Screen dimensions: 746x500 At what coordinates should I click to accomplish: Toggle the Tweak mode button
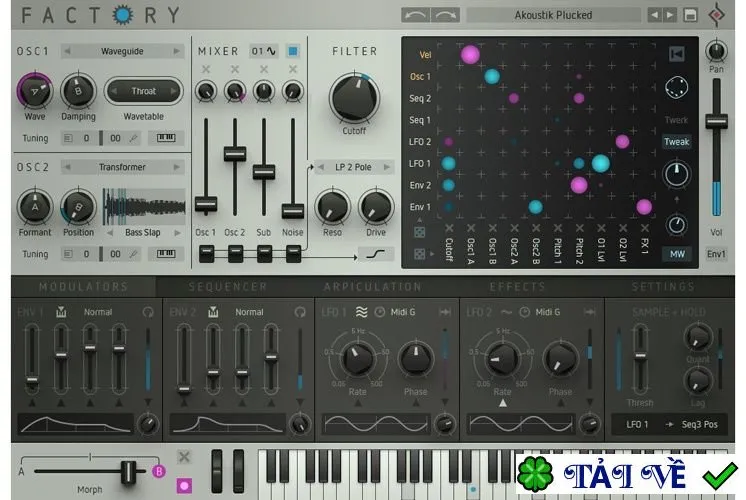[676, 142]
